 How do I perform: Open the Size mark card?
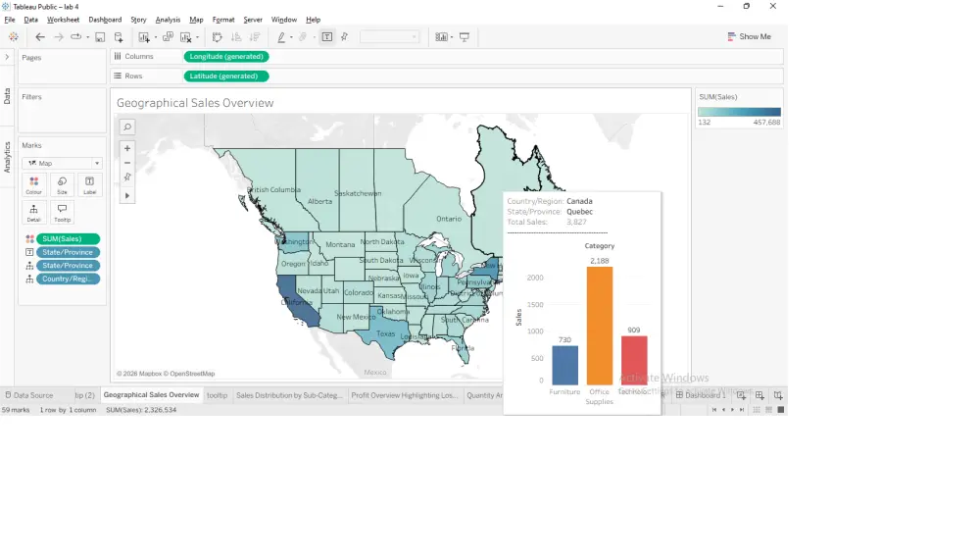[62, 185]
